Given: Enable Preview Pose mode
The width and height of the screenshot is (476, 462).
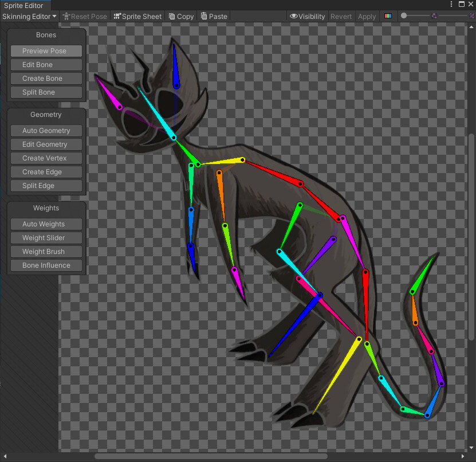Looking at the screenshot, I should coord(46,50).
